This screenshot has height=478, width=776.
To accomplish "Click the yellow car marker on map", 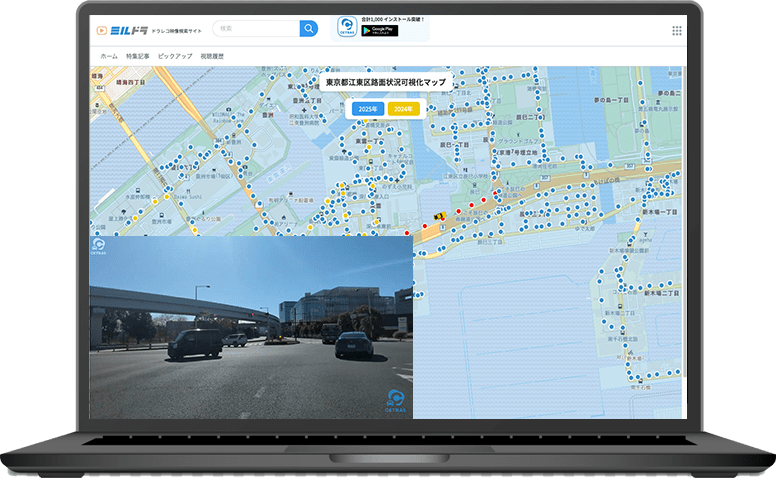I will (x=438, y=214).
